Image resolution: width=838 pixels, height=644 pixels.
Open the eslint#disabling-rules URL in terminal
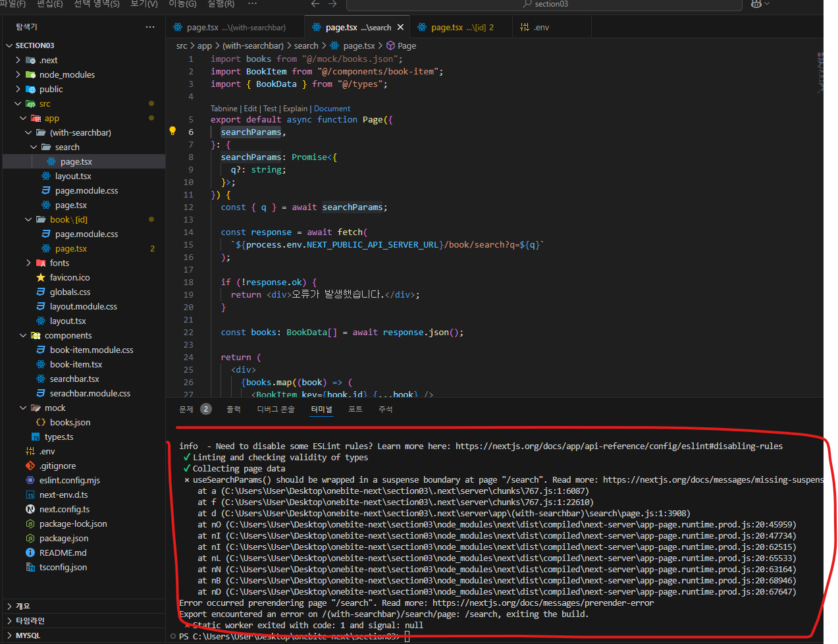(x=619, y=446)
